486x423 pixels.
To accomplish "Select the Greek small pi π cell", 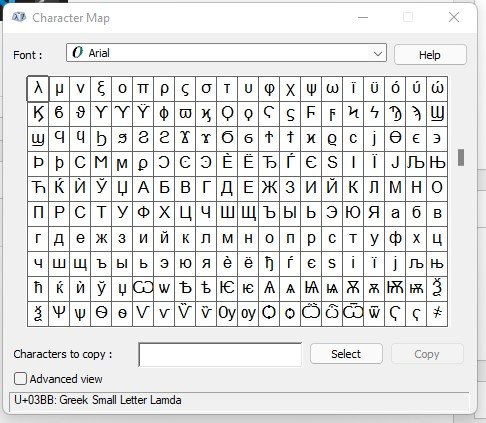I will pyautogui.click(x=143, y=89).
